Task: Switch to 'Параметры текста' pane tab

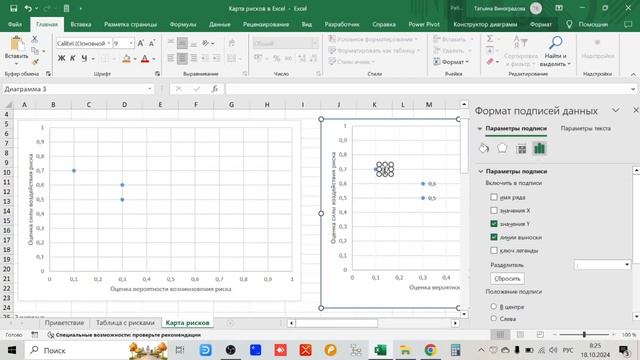Action: pos(586,129)
